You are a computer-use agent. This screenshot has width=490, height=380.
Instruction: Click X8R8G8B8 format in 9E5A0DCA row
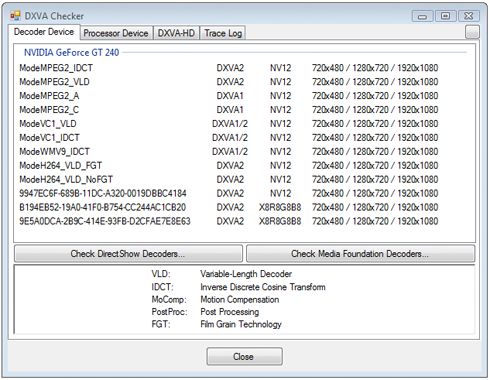[x=280, y=221]
